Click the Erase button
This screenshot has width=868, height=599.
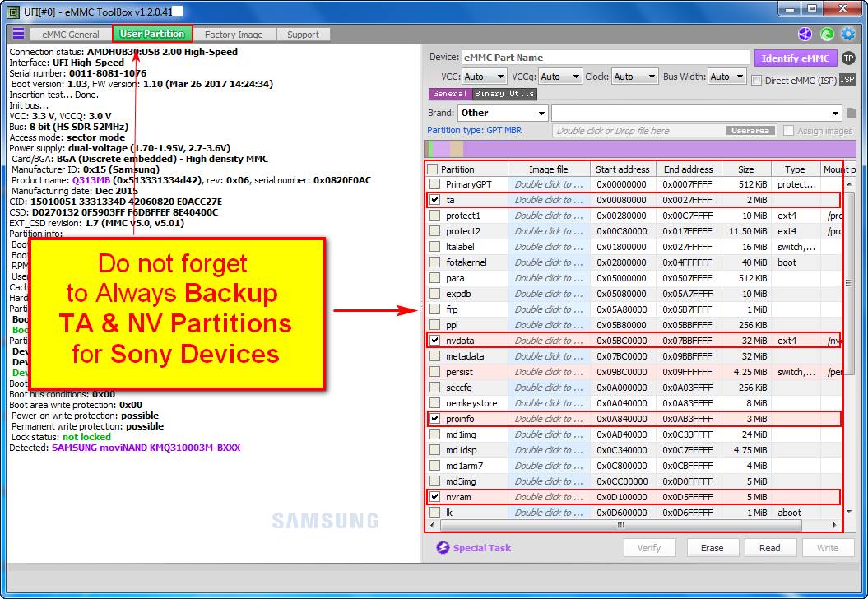coord(712,547)
